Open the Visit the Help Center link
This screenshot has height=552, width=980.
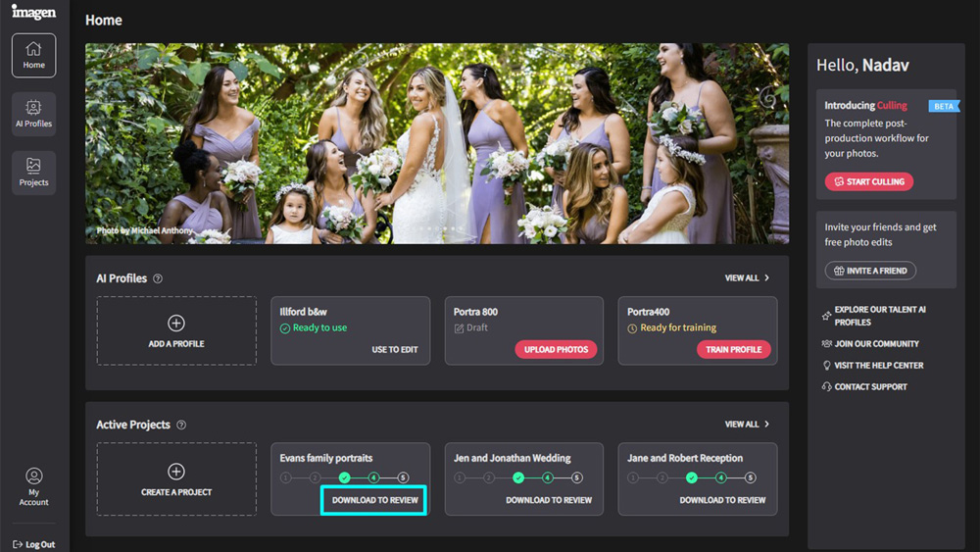pyautogui.click(x=878, y=365)
